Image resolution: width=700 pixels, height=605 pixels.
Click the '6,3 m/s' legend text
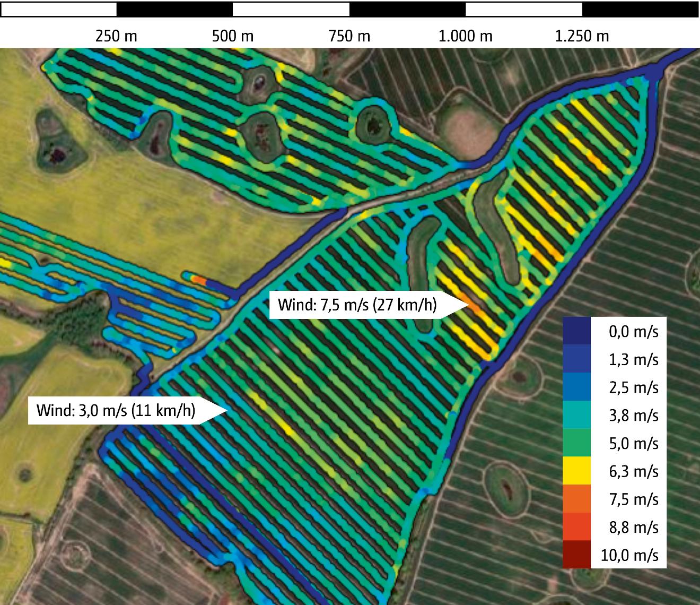click(x=634, y=471)
